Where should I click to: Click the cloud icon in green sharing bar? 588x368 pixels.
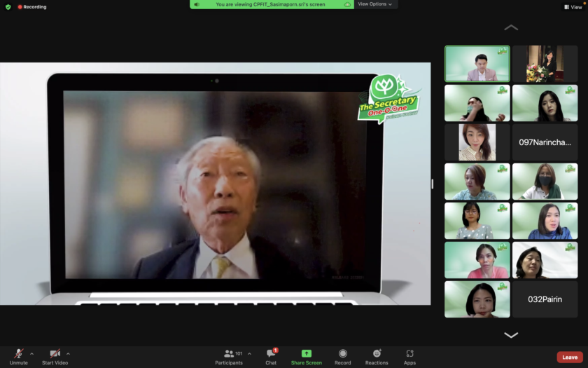coord(347,4)
